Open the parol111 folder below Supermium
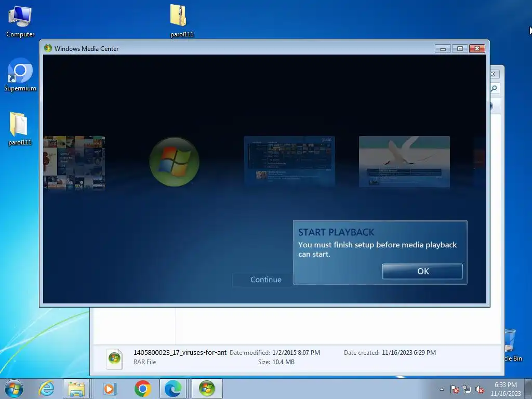532x399 pixels. (20, 129)
